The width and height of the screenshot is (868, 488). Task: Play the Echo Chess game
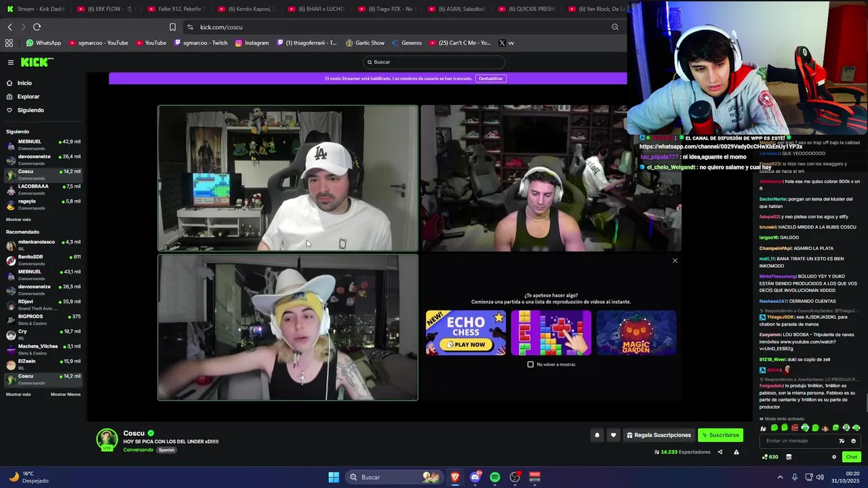pyautogui.click(x=466, y=333)
